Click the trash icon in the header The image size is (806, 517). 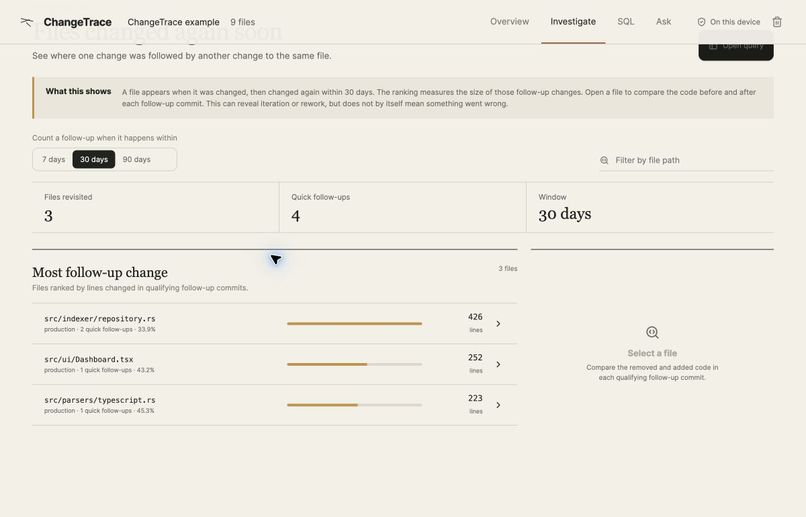tap(777, 22)
